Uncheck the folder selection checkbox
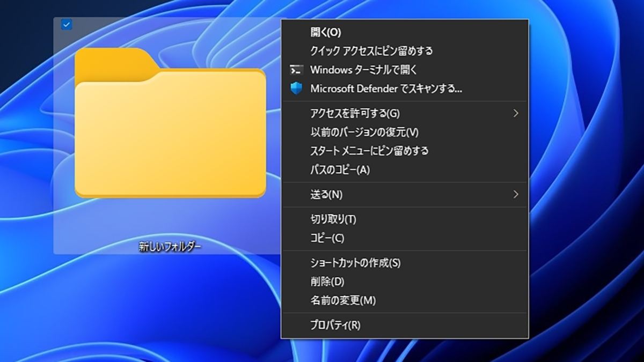644x362 pixels. [x=67, y=24]
